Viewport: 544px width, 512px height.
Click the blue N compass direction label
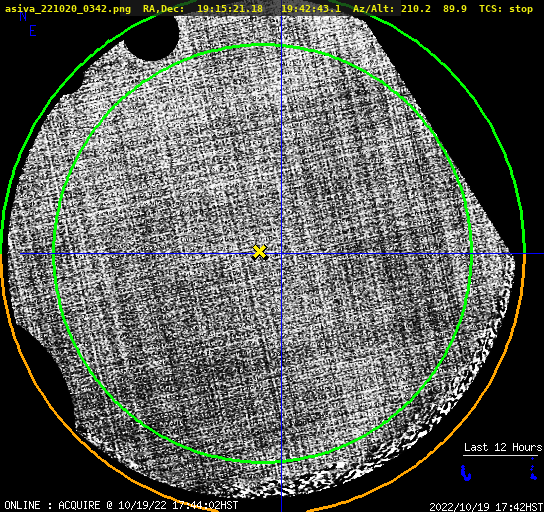pyautogui.click(x=23, y=16)
